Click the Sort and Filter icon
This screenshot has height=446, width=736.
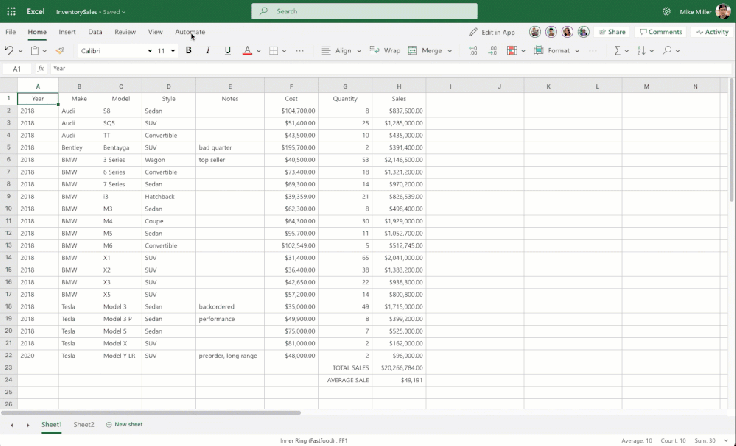pyautogui.click(x=642, y=50)
